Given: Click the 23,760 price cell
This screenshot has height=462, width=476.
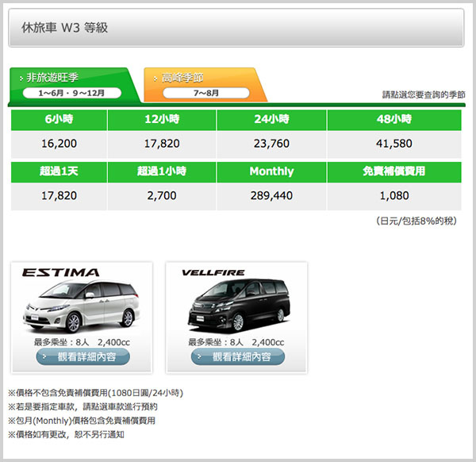Looking at the screenshot, I should pyautogui.click(x=271, y=144).
